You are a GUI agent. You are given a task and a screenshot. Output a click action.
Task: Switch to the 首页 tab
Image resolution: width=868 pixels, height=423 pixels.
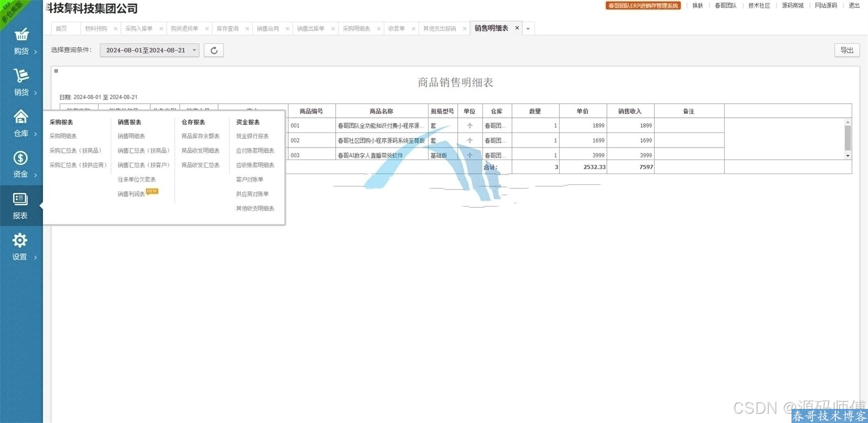[61, 29]
